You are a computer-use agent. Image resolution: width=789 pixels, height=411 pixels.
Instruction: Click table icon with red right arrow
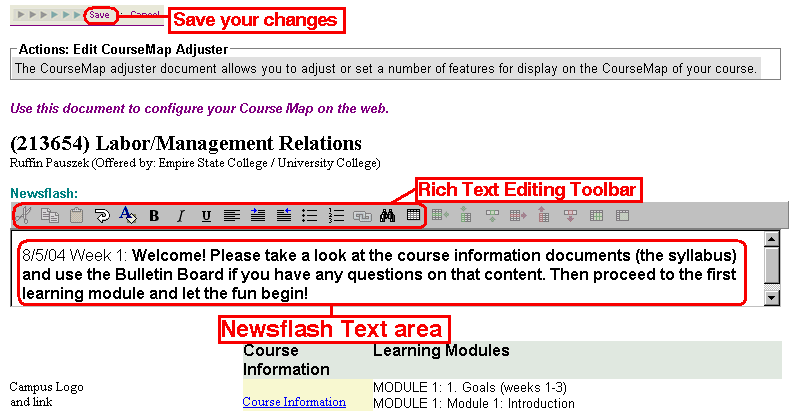tap(518, 216)
